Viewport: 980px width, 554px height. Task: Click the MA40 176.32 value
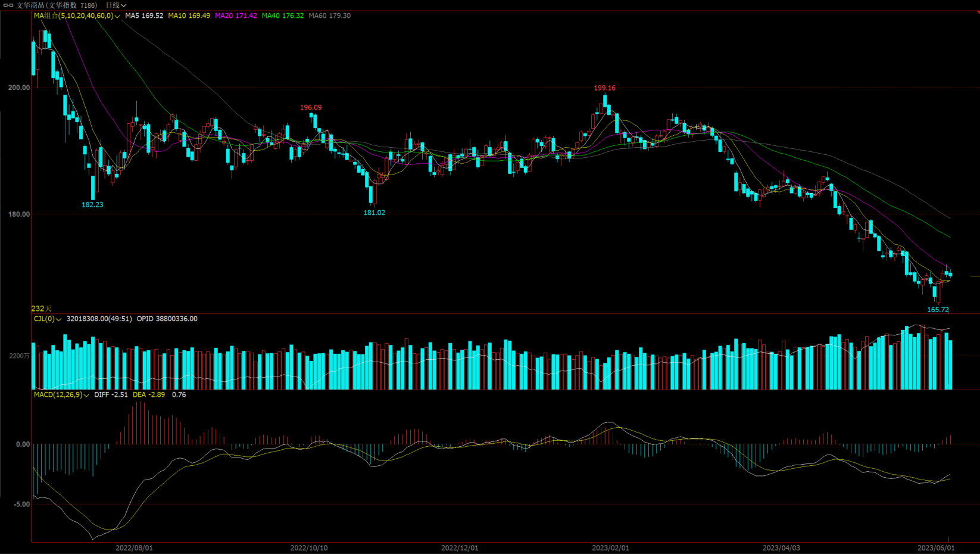pyautogui.click(x=283, y=15)
